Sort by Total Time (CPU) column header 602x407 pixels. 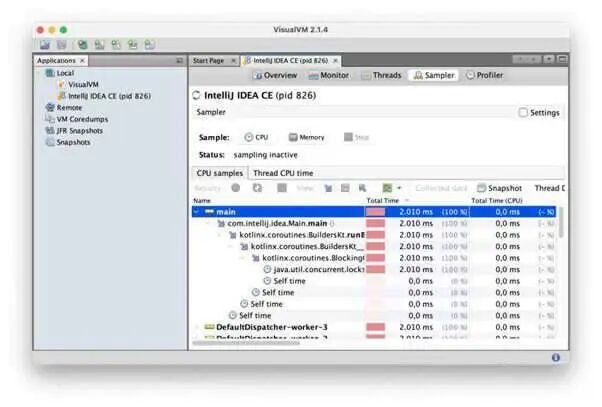click(497, 200)
